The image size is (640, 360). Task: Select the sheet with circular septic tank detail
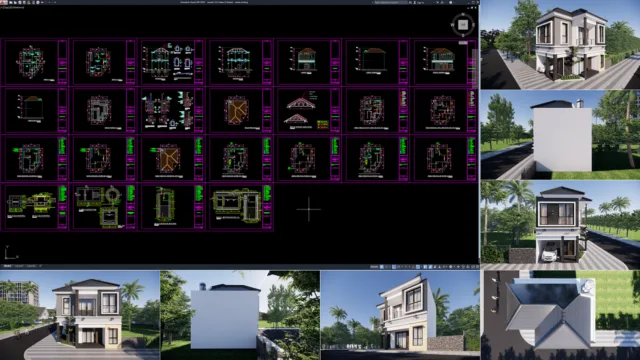pos(104,207)
